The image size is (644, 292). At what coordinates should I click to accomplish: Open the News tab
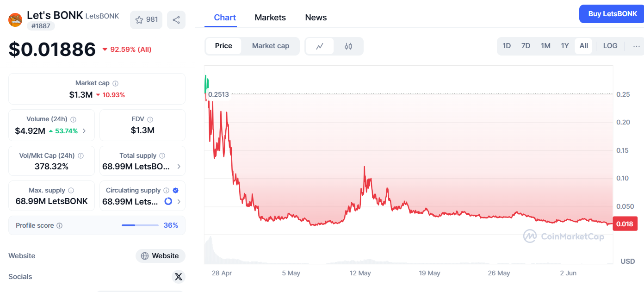(316, 18)
